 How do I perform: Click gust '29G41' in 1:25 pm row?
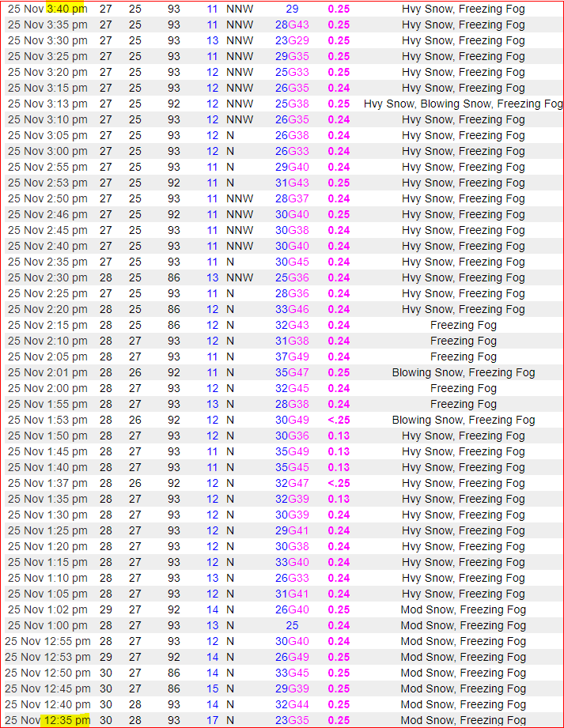[x=292, y=530]
